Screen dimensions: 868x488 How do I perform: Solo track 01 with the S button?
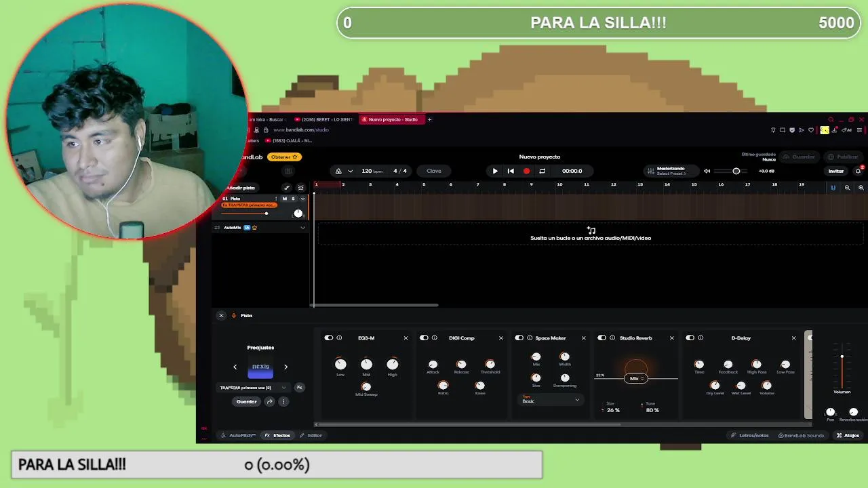(293, 199)
